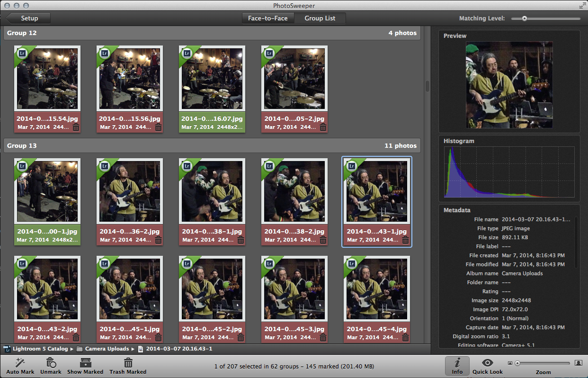
Task: Open Quick Look preview
Action: 488,366
